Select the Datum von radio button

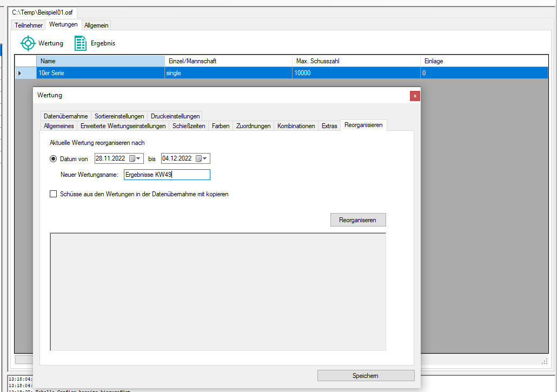pyautogui.click(x=53, y=159)
